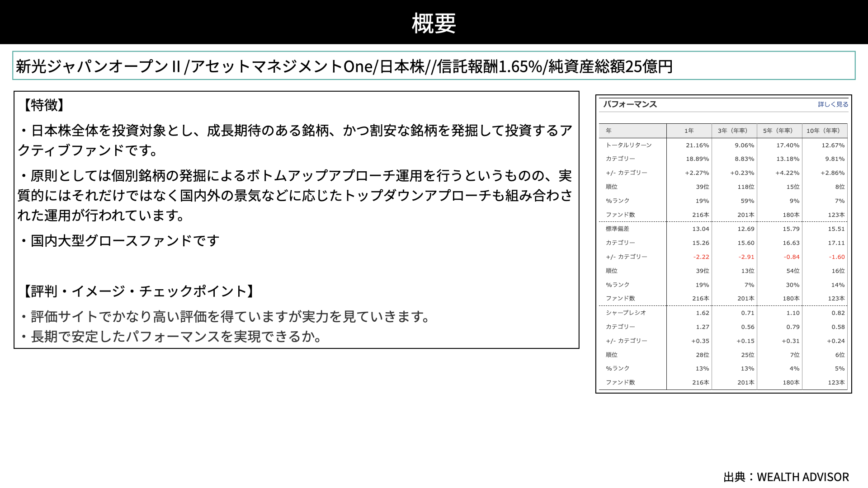868x488 pixels.
Task: Click the トータルリターン row label
Action: pos(629,145)
